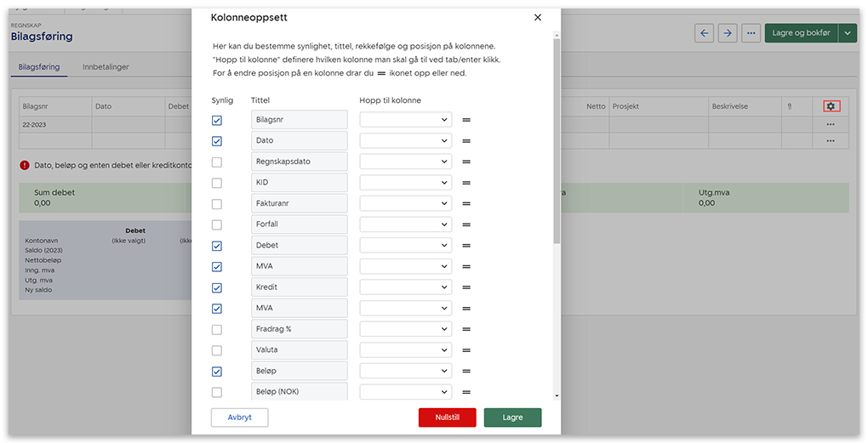Viewport: 868px width, 443px height.
Task: Click the next voucher right arrow
Action: click(x=727, y=33)
